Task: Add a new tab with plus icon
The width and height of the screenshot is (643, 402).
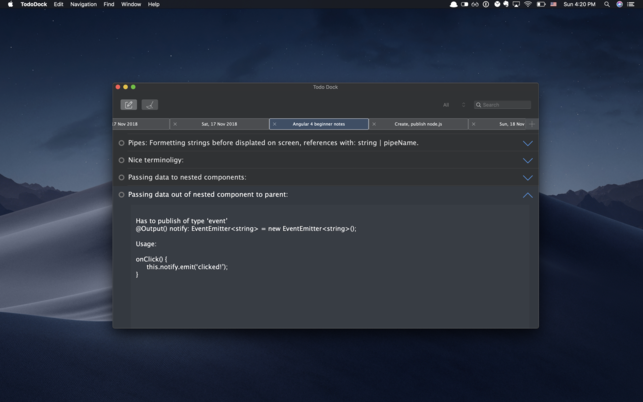Action: coord(532,124)
